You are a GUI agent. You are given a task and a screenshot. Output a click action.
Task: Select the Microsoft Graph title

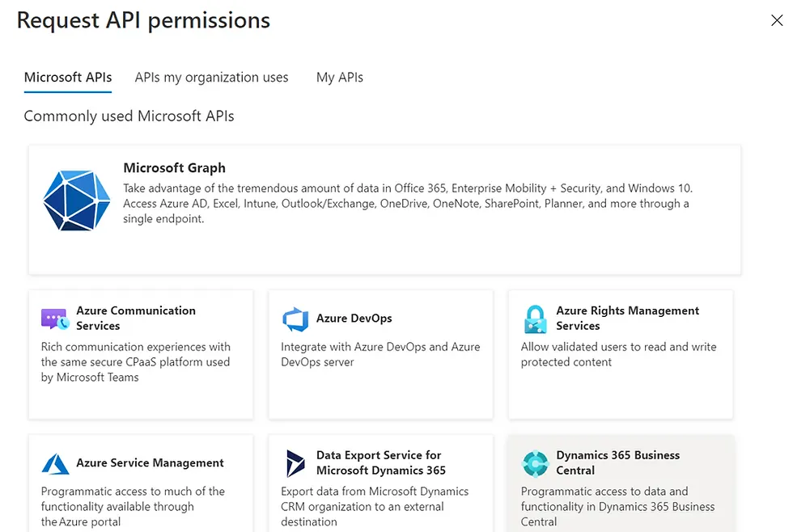[x=175, y=167]
